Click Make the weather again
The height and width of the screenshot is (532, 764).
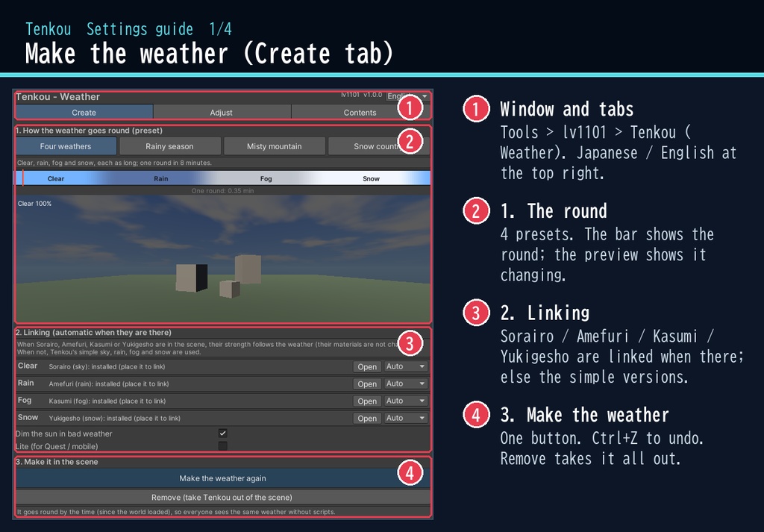coord(222,478)
